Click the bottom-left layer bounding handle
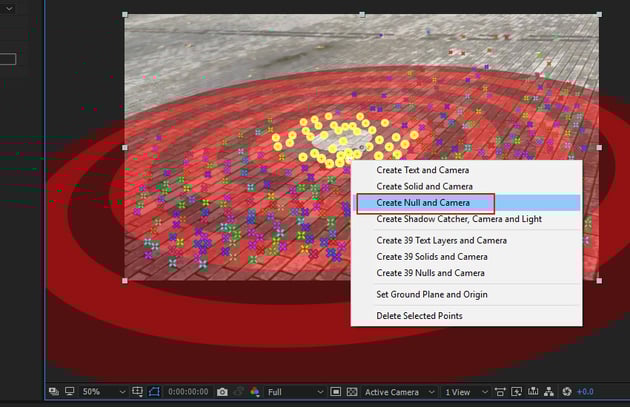 tap(125, 281)
